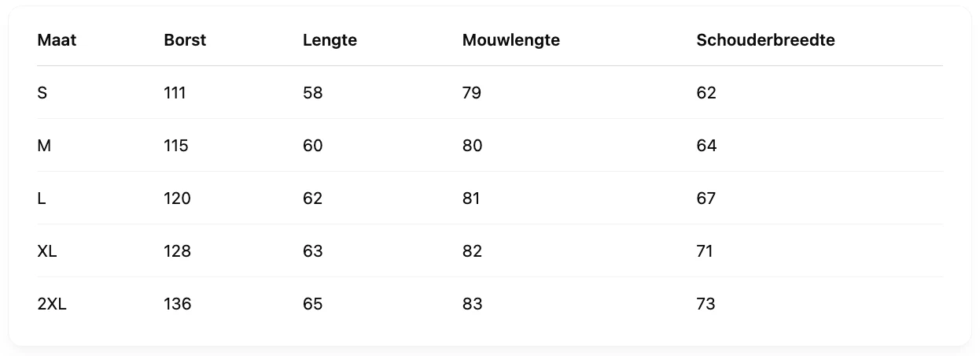Click size S in Maat column
This screenshot has height=356, width=980.
pyautogui.click(x=42, y=93)
